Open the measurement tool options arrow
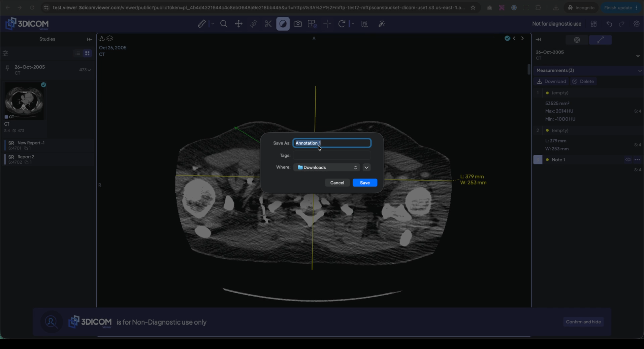This screenshot has height=349, width=644. pos(212,24)
